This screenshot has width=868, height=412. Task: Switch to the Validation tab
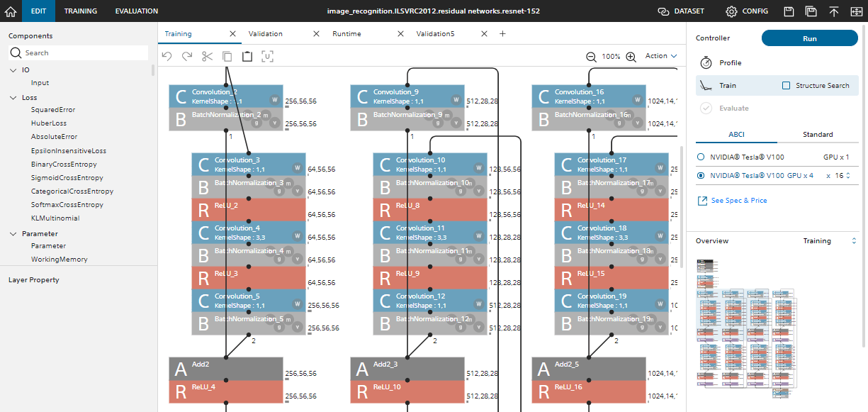pos(266,34)
